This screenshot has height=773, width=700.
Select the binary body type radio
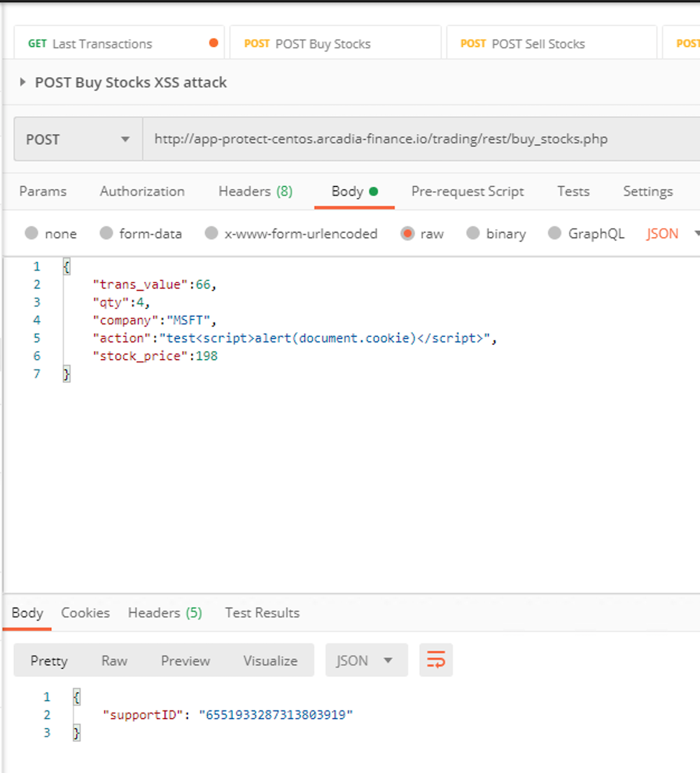[x=473, y=232]
